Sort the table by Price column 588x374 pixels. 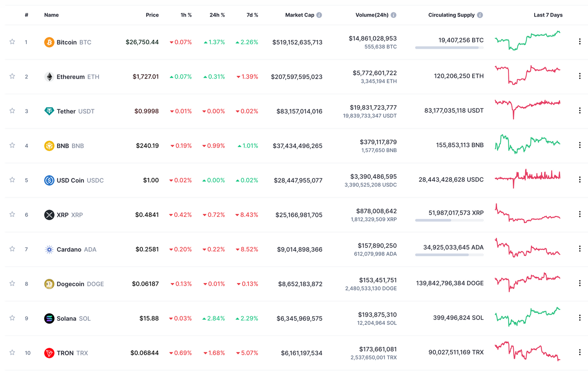click(x=152, y=14)
